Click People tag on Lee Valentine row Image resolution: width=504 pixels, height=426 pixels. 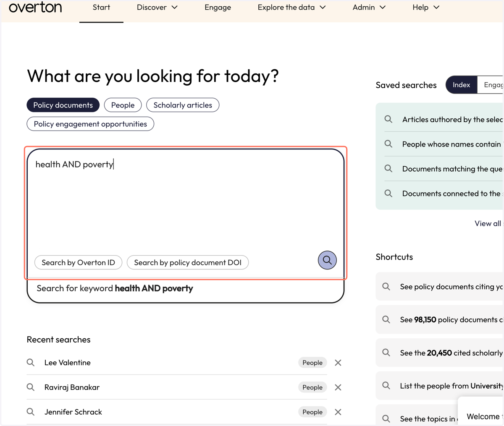click(x=312, y=363)
